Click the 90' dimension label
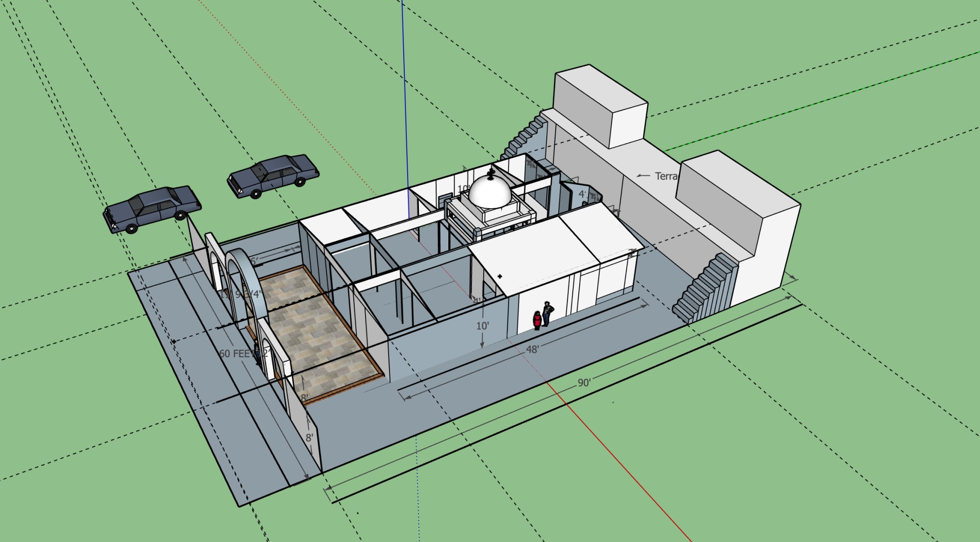 click(584, 383)
